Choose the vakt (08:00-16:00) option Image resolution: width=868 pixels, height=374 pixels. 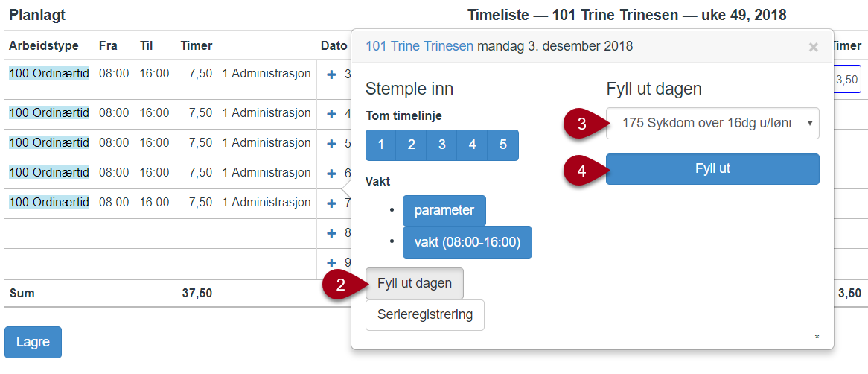pyautogui.click(x=467, y=243)
